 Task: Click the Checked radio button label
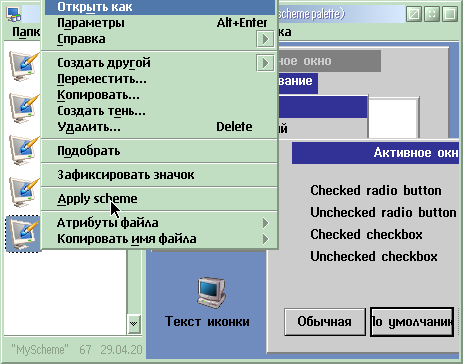[376, 190]
